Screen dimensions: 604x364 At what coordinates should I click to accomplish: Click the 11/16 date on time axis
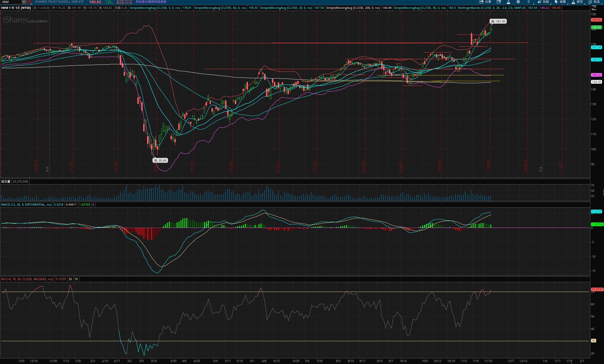coord(488,361)
